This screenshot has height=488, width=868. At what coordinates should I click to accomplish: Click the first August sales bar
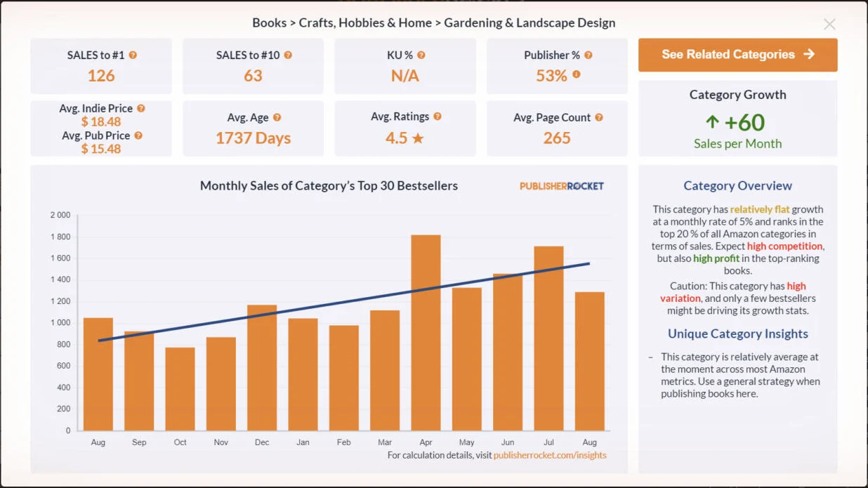98,374
